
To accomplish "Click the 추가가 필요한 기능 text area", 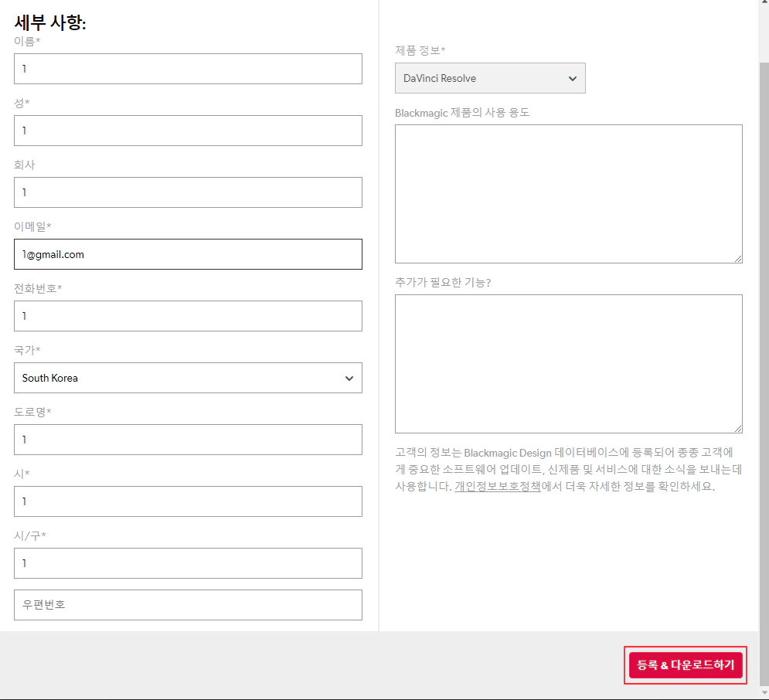I will (x=568, y=364).
